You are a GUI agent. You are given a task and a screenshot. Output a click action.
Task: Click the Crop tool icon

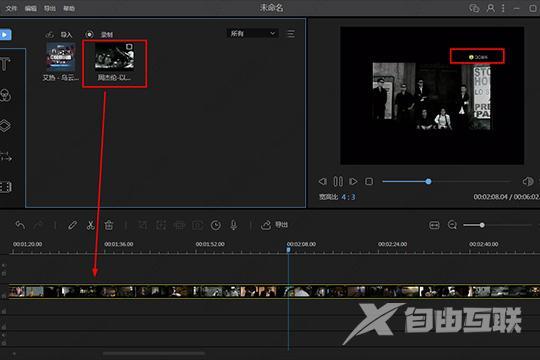143,225
